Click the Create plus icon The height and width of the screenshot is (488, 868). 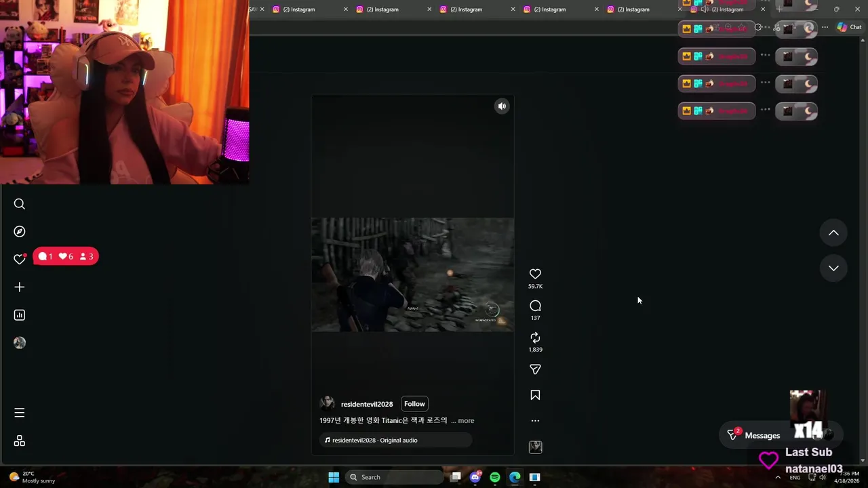click(20, 287)
